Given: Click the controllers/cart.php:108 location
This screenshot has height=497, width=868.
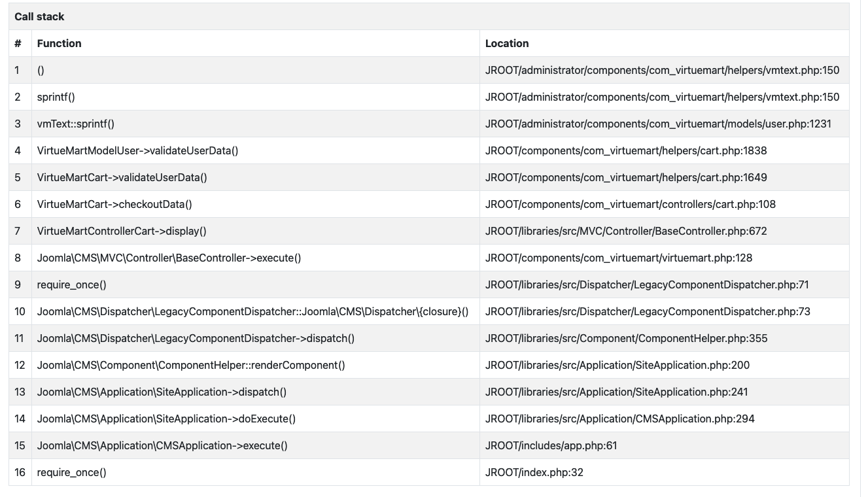Looking at the screenshot, I should [x=630, y=204].
